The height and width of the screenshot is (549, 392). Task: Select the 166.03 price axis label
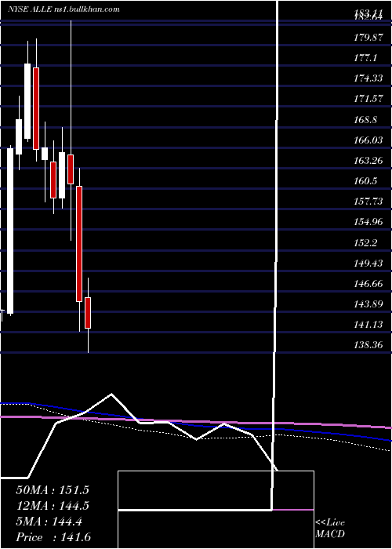tap(368, 140)
